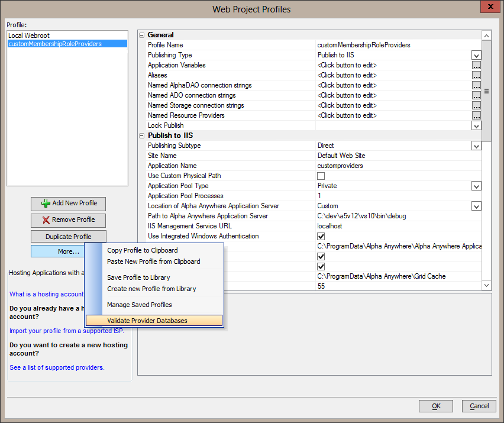Image resolution: width=504 pixels, height=423 pixels.
Task: Open Manage Saved Profiles
Action: click(140, 305)
